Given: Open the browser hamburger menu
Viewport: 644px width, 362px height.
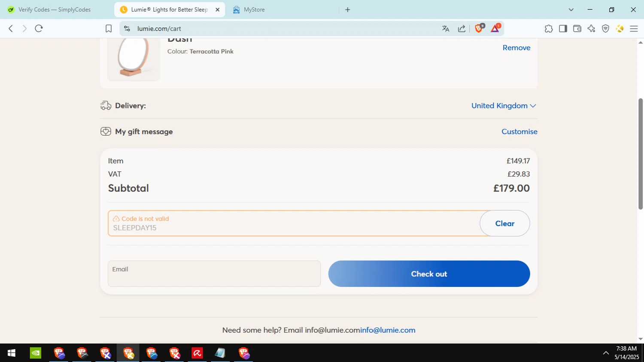Looking at the screenshot, I should coord(634,29).
